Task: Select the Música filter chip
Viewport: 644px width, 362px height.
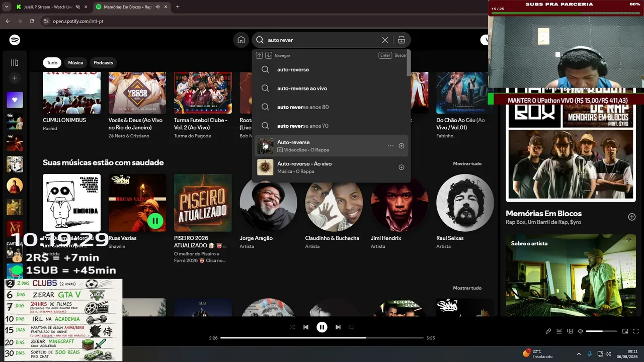Action: pyautogui.click(x=75, y=63)
